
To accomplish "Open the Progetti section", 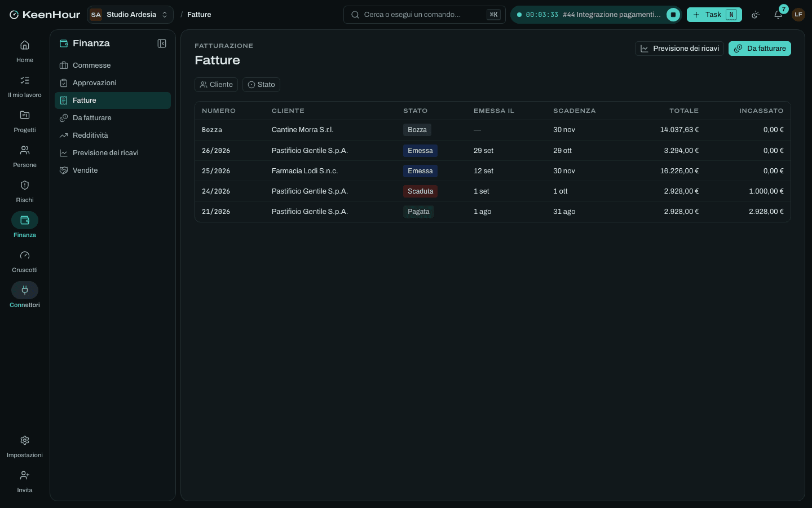I will [x=25, y=121].
